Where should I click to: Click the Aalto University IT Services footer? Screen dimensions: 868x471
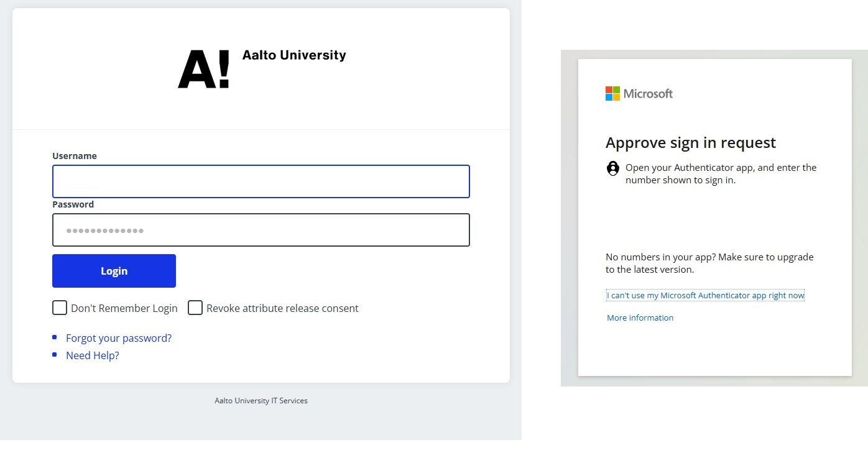261,401
